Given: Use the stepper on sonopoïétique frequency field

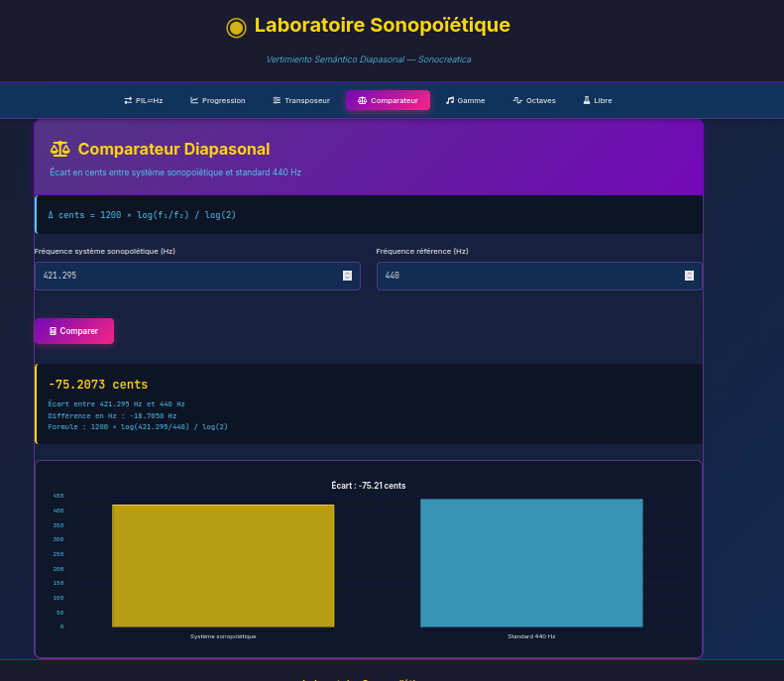Looking at the screenshot, I should [347, 276].
